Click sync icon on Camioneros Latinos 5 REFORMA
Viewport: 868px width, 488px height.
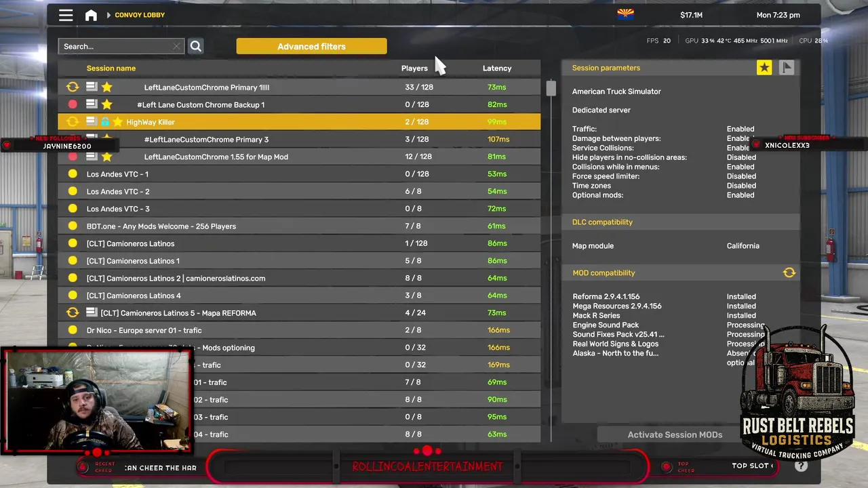[73, 312]
